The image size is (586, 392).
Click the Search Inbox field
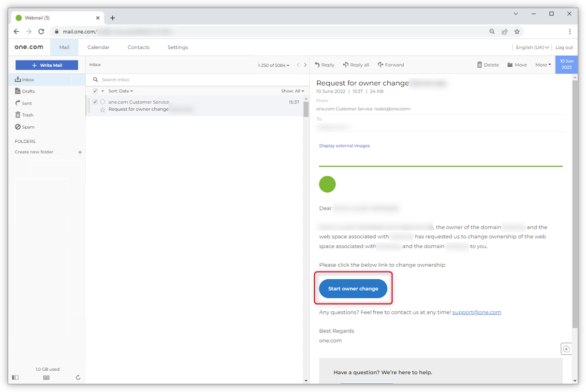[197, 80]
